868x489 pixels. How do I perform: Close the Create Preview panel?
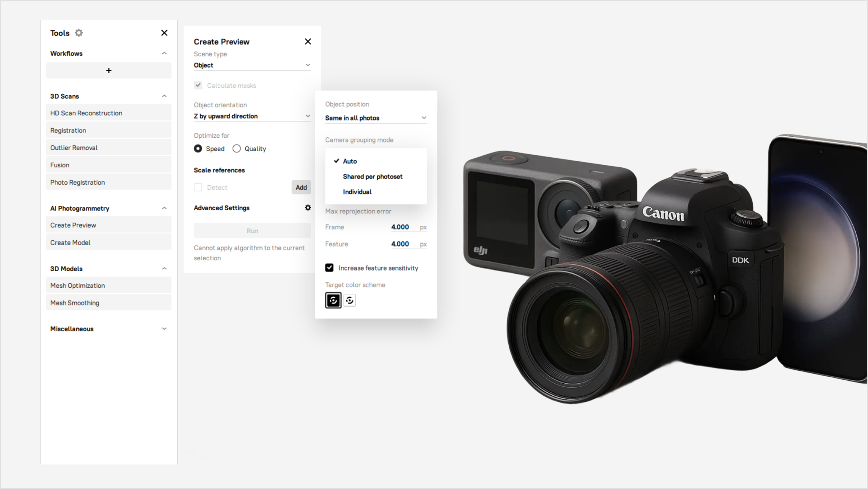[308, 41]
